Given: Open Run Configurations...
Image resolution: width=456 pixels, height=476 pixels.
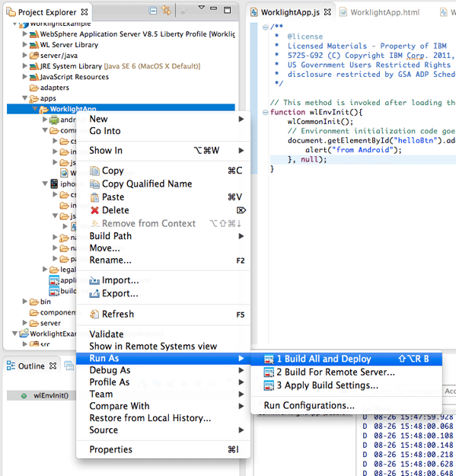Looking at the screenshot, I should point(346,405).
